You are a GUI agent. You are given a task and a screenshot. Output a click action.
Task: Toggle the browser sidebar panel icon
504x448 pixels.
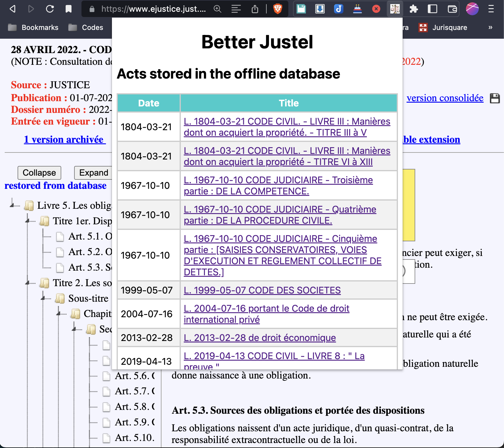[x=433, y=9]
